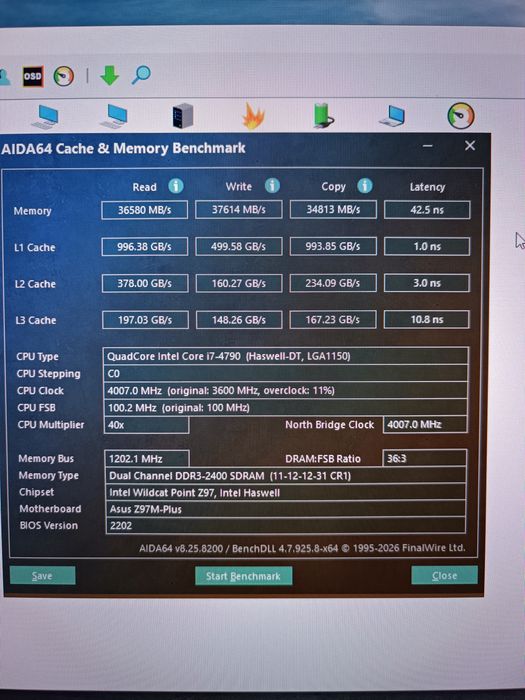Click Start Benchmark button
The width and height of the screenshot is (525, 700).
(x=243, y=576)
